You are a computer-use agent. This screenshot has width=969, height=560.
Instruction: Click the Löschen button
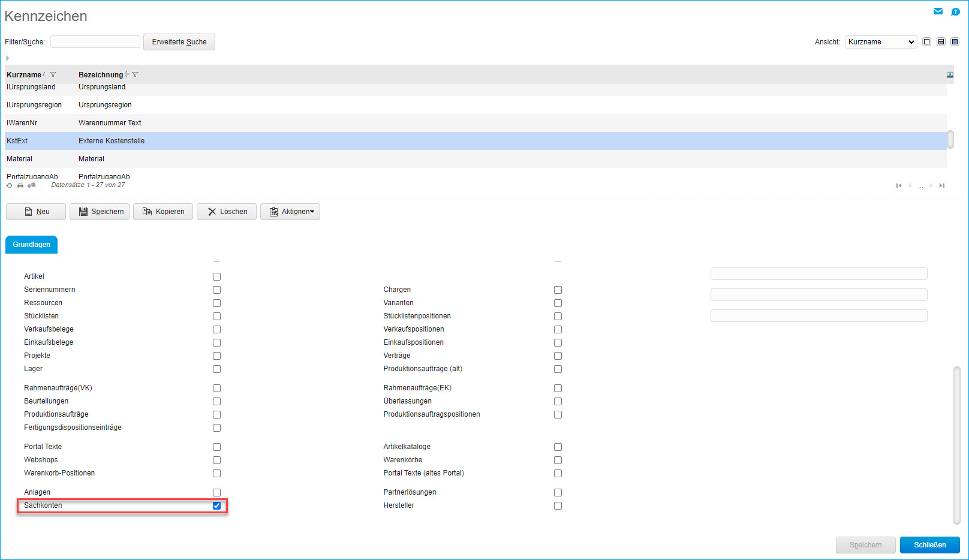coord(227,212)
